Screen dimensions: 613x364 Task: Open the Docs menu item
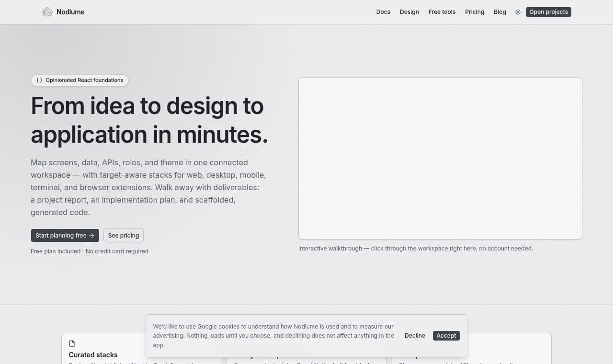tap(383, 12)
